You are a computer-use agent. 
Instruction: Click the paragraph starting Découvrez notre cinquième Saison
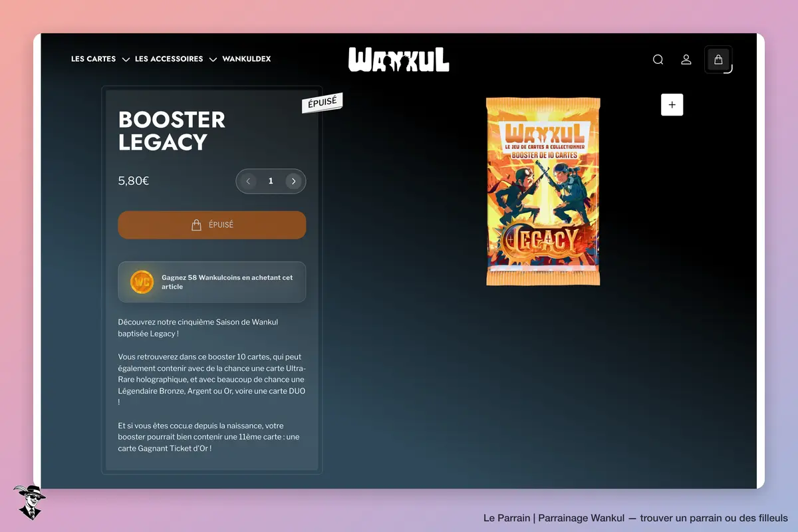[198, 328]
